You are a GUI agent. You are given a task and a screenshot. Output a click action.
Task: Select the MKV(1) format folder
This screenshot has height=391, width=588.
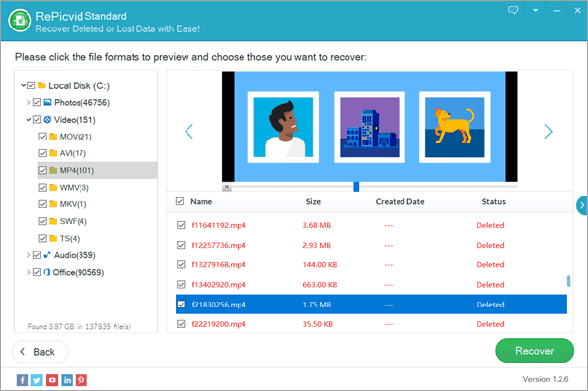tap(73, 204)
